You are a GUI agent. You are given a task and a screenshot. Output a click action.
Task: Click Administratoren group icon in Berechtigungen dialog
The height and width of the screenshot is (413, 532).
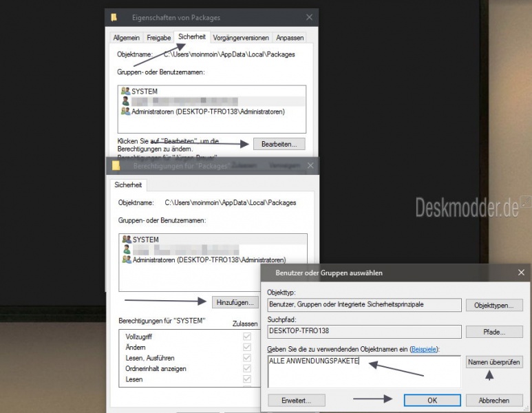(127, 260)
